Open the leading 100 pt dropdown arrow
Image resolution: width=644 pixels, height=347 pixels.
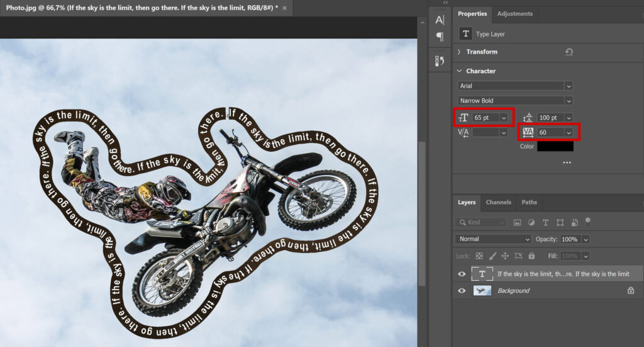569,118
